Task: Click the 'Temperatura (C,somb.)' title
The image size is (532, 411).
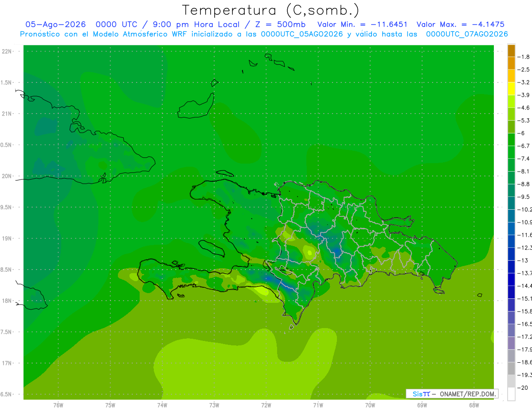Action: click(271, 11)
